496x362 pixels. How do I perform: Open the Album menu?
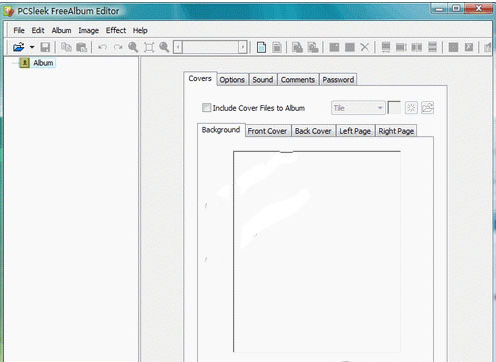[x=61, y=30]
